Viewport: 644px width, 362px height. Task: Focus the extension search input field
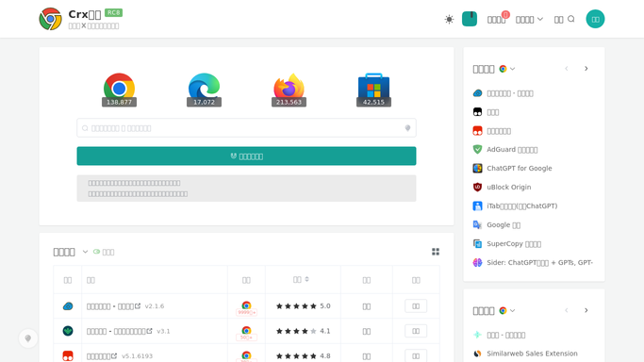[246, 128]
